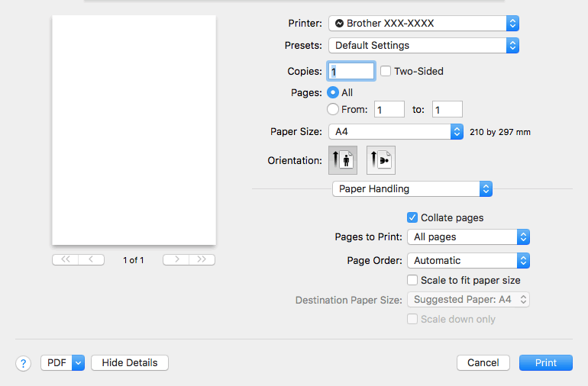This screenshot has height=386, width=588.
Task: Go to previous page in preview
Action: click(x=91, y=259)
